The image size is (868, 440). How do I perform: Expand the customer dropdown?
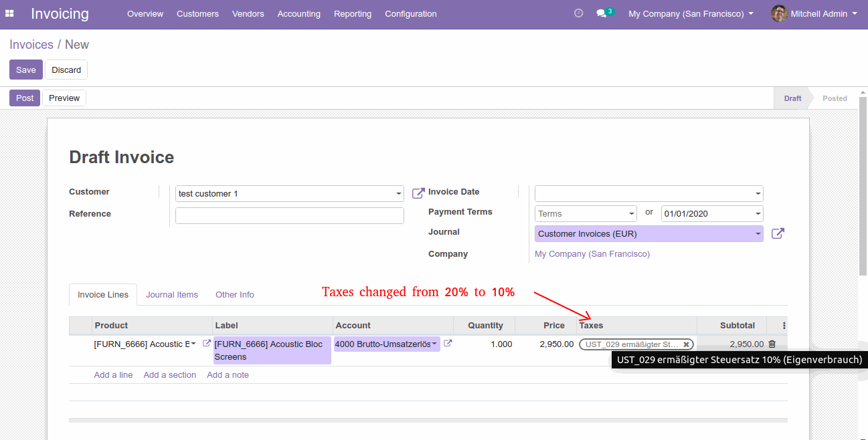coord(399,194)
